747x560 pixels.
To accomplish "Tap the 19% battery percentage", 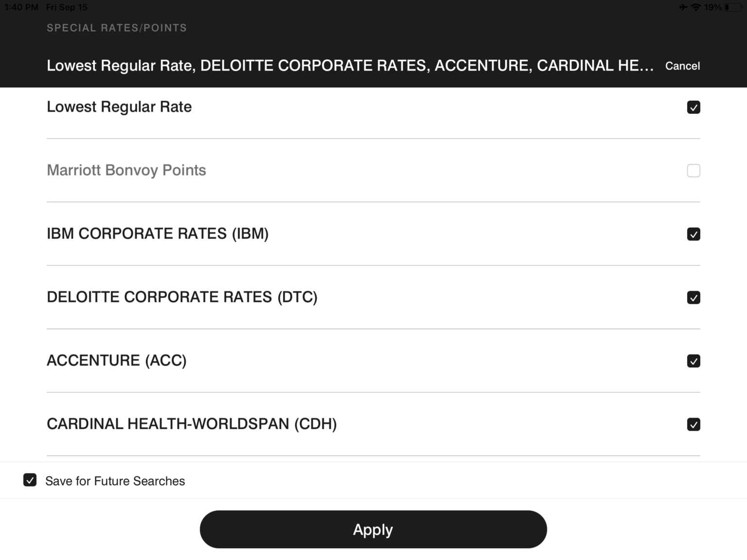I will [x=714, y=7].
